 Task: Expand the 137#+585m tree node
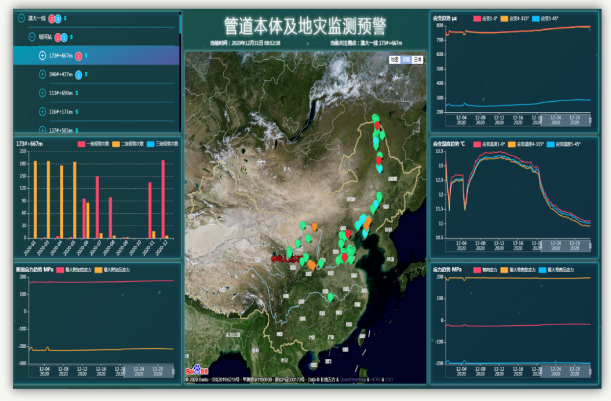pyautogui.click(x=42, y=129)
